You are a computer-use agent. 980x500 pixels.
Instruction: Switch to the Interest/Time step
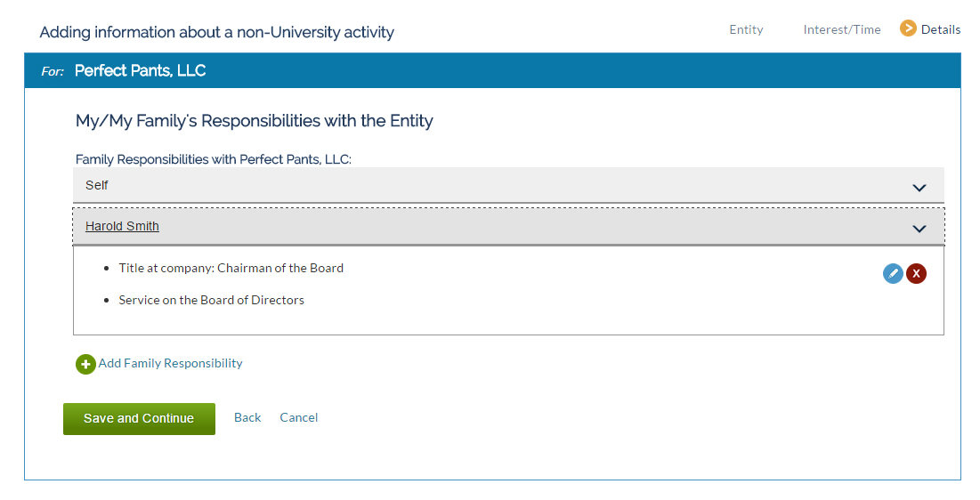coord(842,29)
